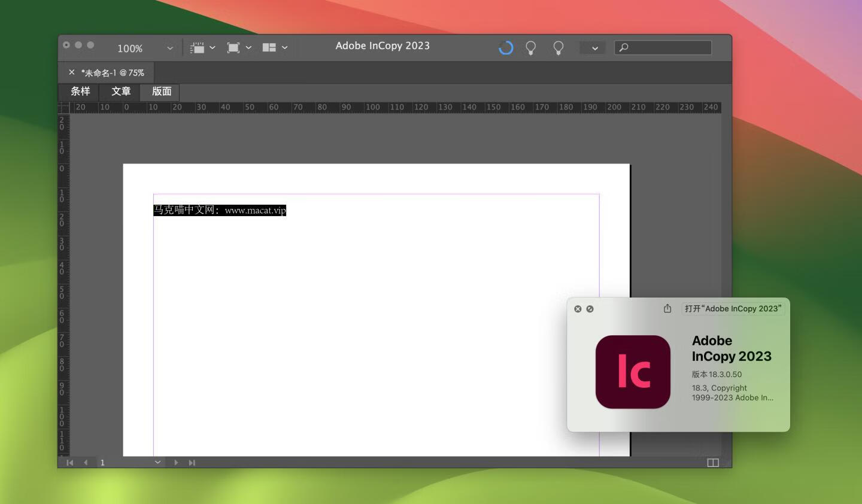The height and width of the screenshot is (504, 862).
Task: Click share icon in the preview popup
Action: click(667, 308)
